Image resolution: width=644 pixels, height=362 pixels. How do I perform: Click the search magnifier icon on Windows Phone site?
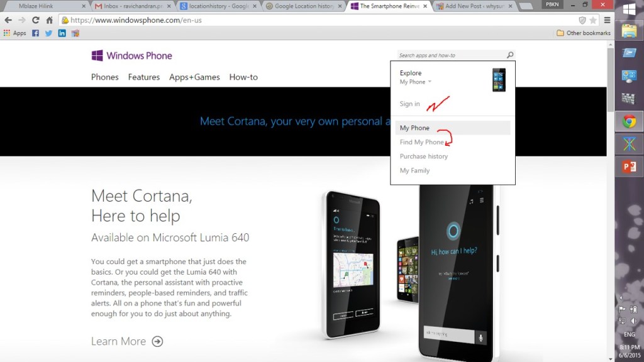tap(510, 55)
